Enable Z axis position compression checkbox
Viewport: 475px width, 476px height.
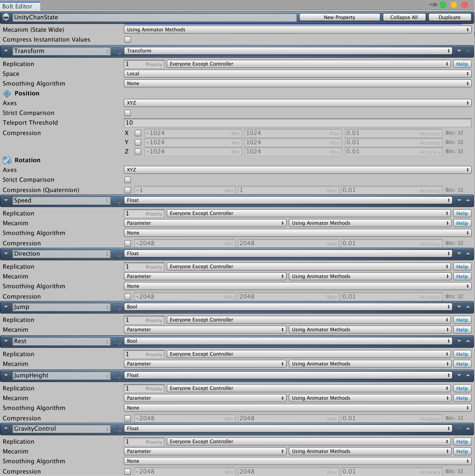[x=138, y=152]
